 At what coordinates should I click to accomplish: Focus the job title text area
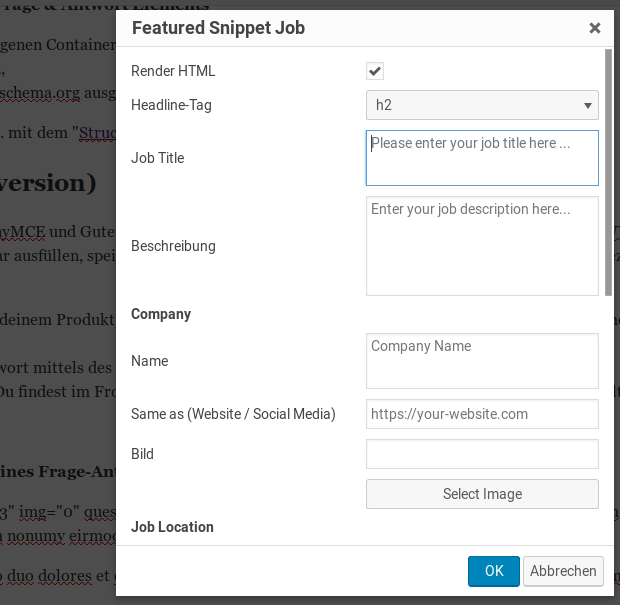[x=482, y=157]
